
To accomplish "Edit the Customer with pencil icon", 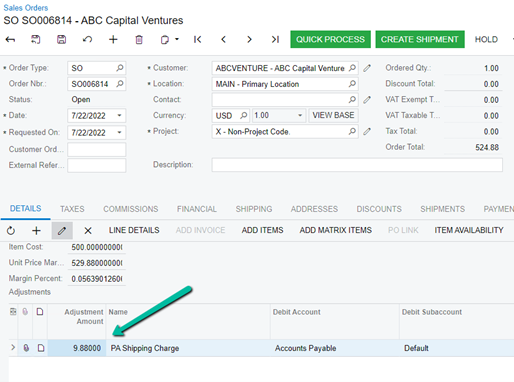I will [367, 68].
